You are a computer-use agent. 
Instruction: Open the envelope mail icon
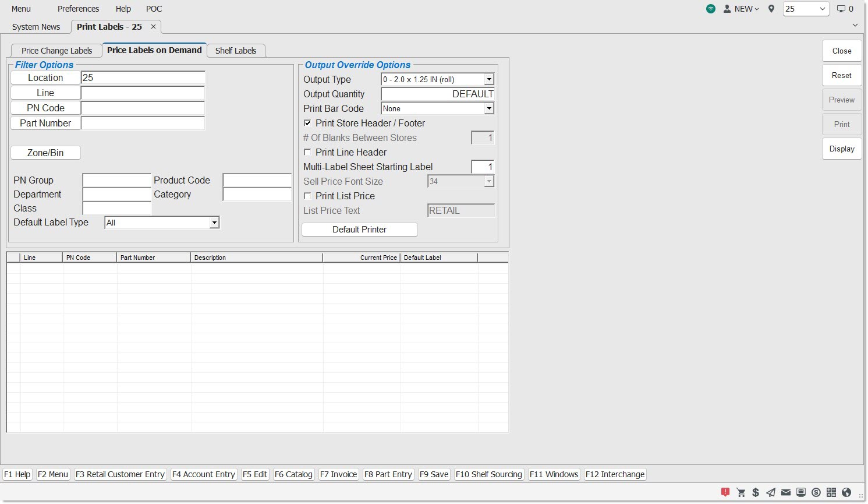point(786,492)
